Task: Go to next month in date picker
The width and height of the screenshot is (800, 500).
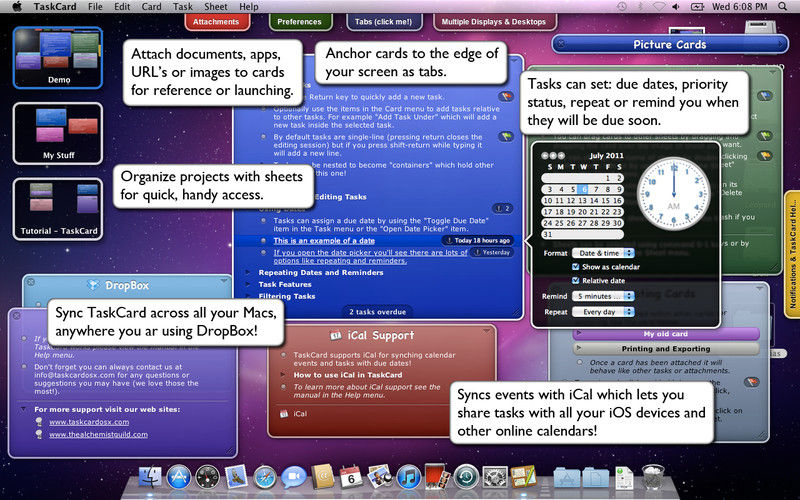Action: click(561, 156)
